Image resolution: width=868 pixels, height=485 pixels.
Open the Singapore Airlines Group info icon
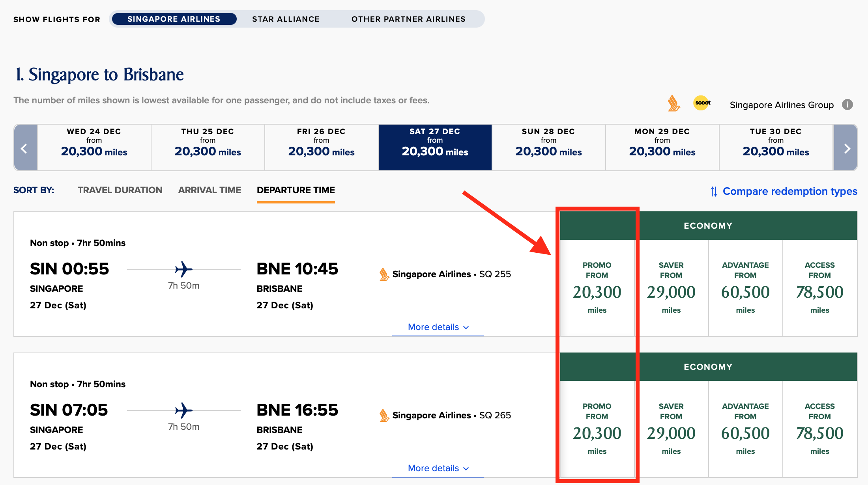(x=847, y=104)
